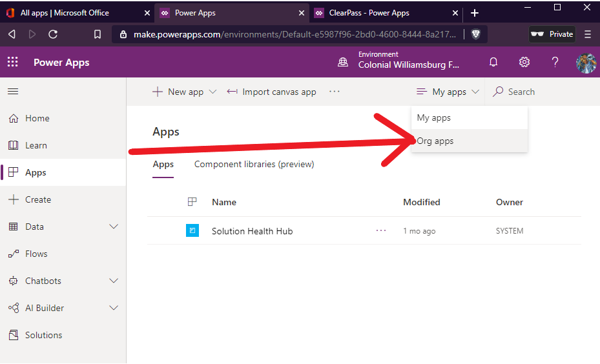Select My apps from the dropdown list
The height and width of the screenshot is (364, 600).
click(470, 117)
